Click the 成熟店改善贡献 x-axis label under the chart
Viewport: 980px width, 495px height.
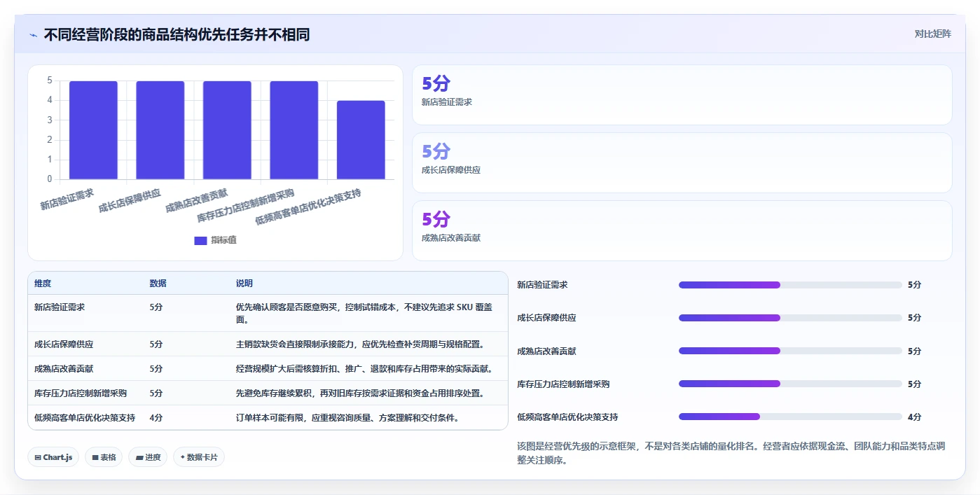tap(197, 200)
